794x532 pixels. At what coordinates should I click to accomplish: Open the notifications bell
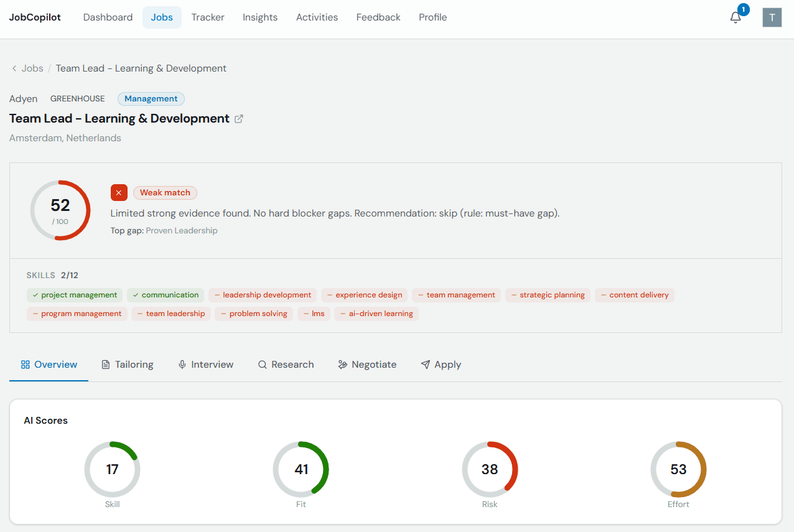[736, 17]
